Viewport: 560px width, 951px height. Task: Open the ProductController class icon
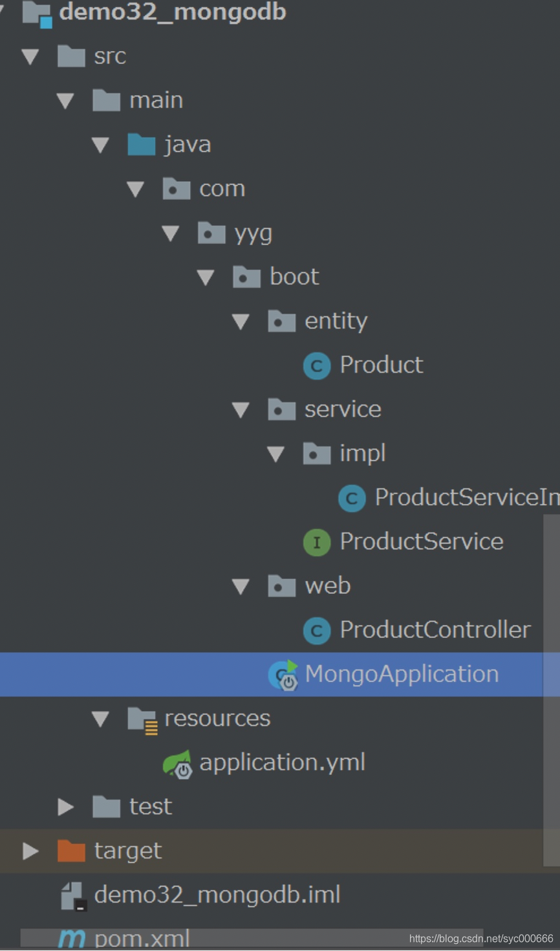(x=316, y=630)
